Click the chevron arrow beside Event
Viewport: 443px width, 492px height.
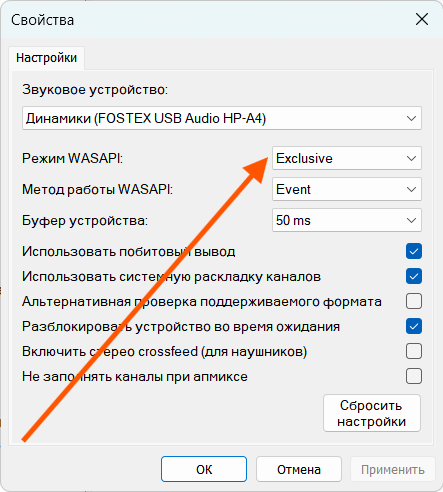coord(411,189)
